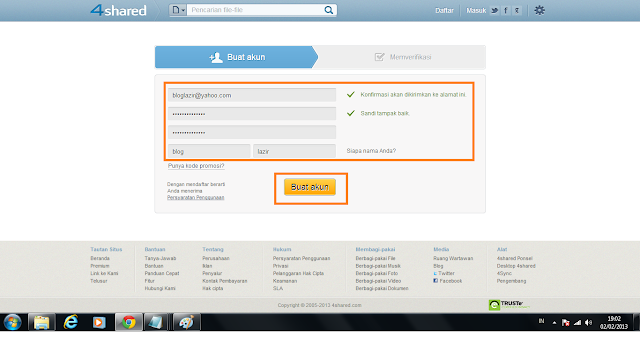Open Berbagi-pakai File footer link
640x360 pixels.
376,258
